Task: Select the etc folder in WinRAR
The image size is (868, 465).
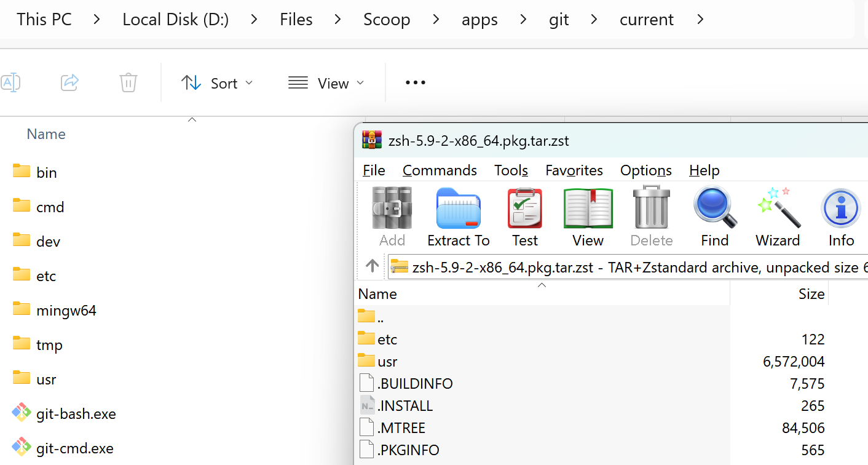Action: tap(377, 339)
